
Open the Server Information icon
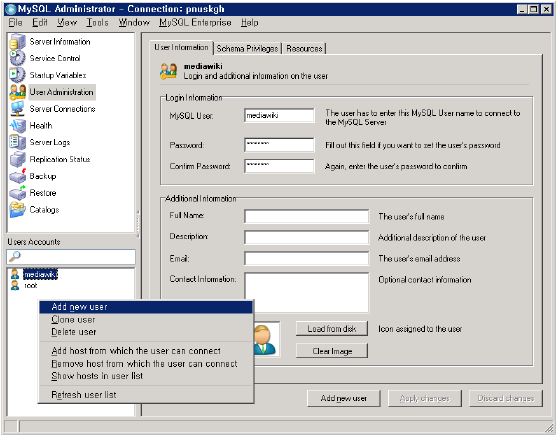point(17,41)
